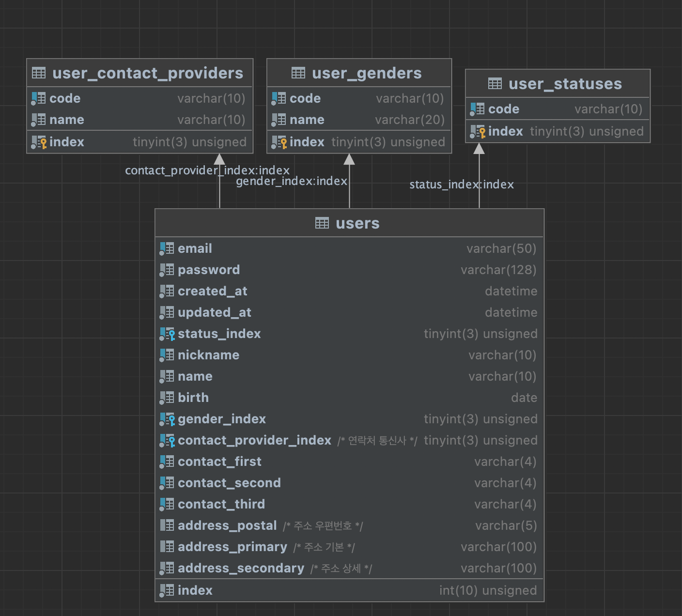Image resolution: width=682 pixels, height=616 pixels.
Task: Click the contact_third column icon
Action: click(167, 504)
